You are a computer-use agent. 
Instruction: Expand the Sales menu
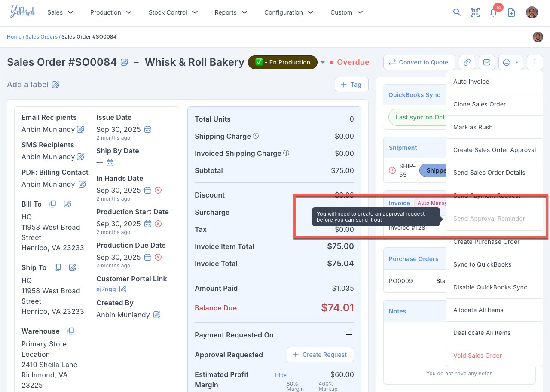60,12
